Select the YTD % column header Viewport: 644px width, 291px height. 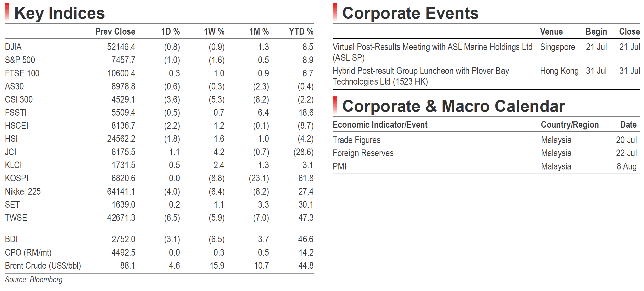coord(301,32)
